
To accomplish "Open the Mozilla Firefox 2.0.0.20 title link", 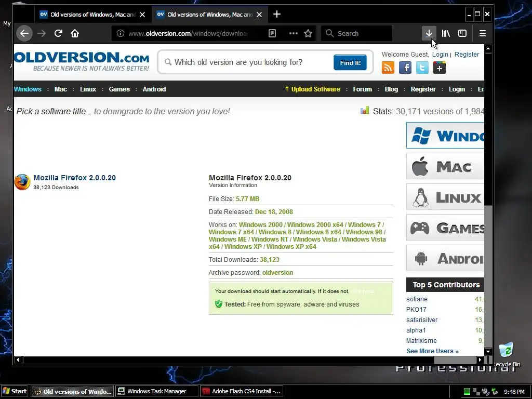I will [75, 178].
